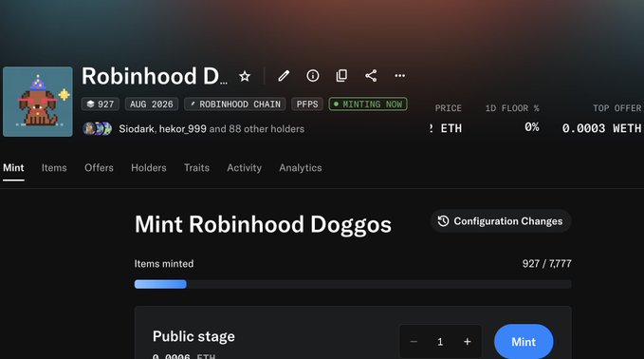Open Configuration Changes history

(501, 221)
